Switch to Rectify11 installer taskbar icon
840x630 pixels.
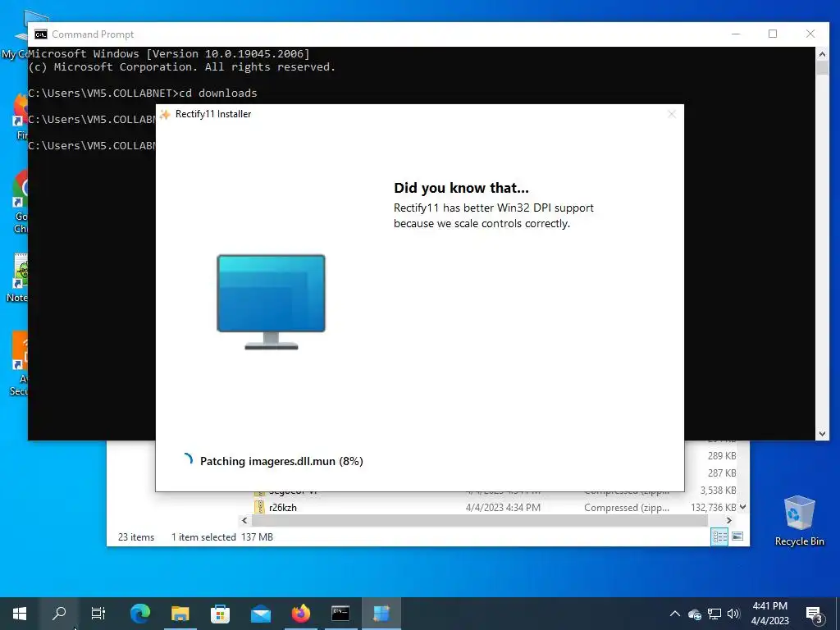tap(381, 614)
